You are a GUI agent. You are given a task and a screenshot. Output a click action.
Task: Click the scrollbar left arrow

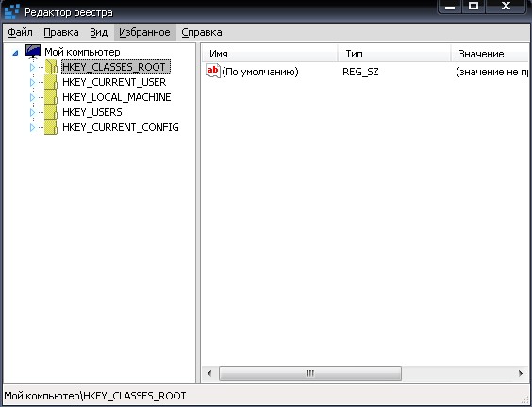pos(209,374)
